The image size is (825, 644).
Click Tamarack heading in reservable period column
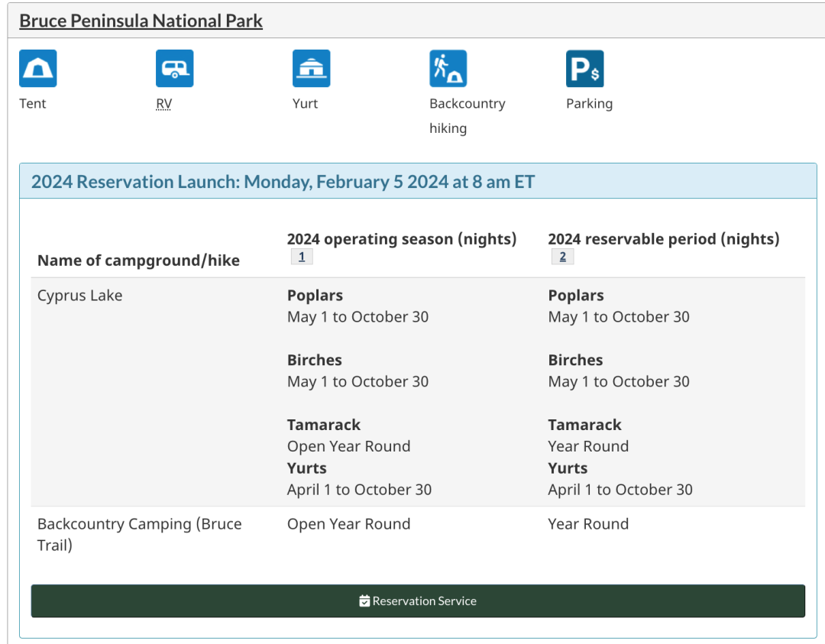pos(585,425)
